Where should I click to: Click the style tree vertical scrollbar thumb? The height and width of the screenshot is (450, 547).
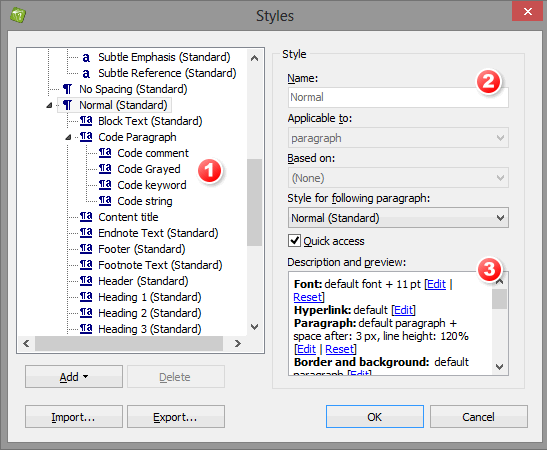click(255, 202)
